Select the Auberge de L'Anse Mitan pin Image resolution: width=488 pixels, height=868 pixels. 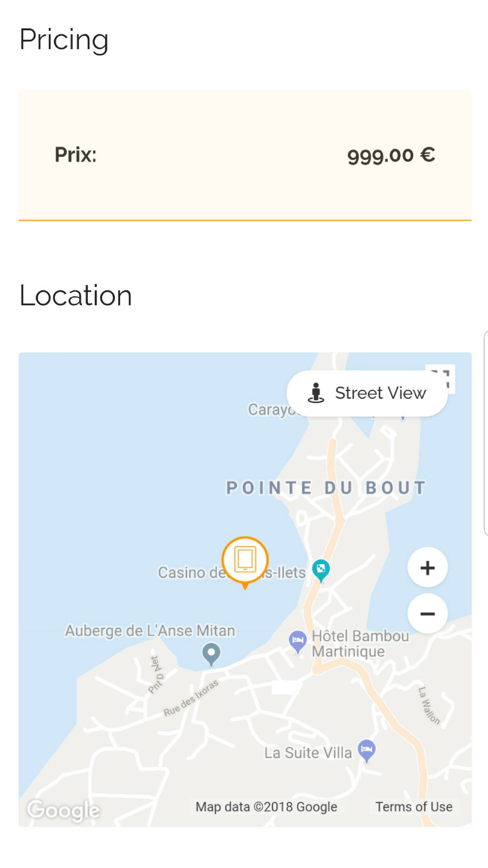pos(211,653)
